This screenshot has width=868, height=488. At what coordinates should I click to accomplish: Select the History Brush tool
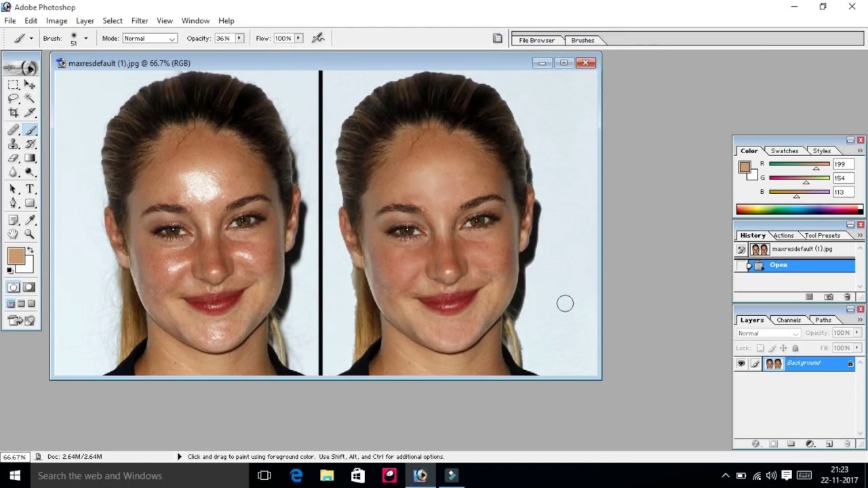30,144
